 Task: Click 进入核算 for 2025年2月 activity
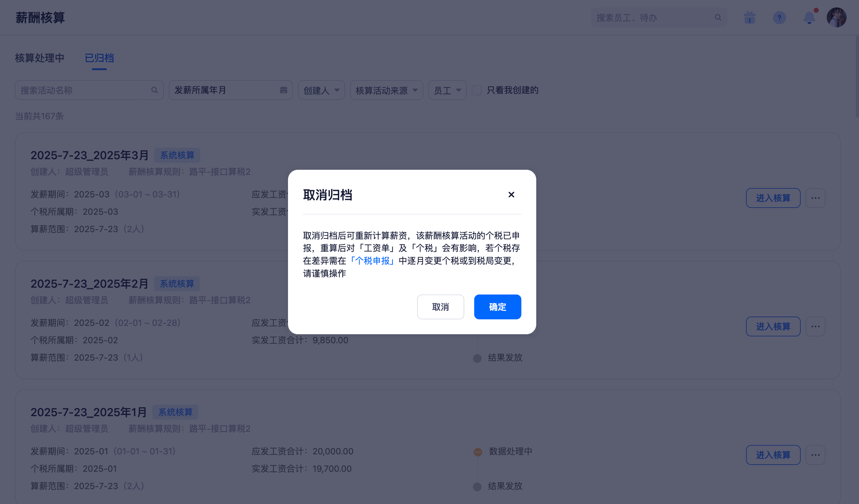(x=773, y=326)
